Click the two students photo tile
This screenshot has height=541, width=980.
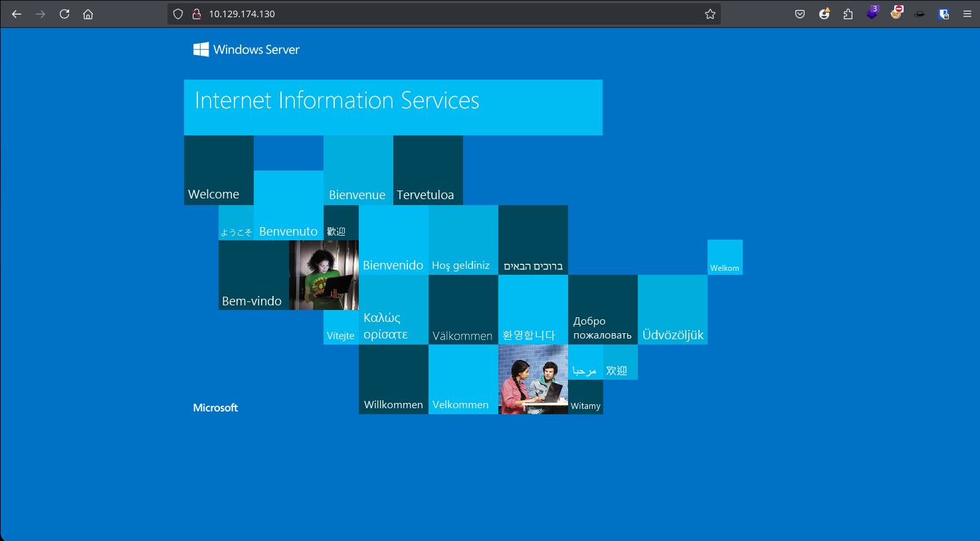(x=533, y=379)
